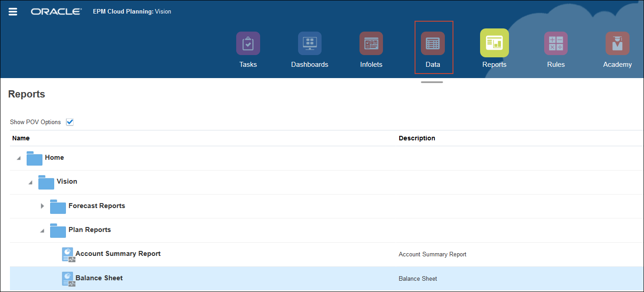Collapse the Plan Reports folder
This screenshot has height=292, width=644.
[42, 230]
